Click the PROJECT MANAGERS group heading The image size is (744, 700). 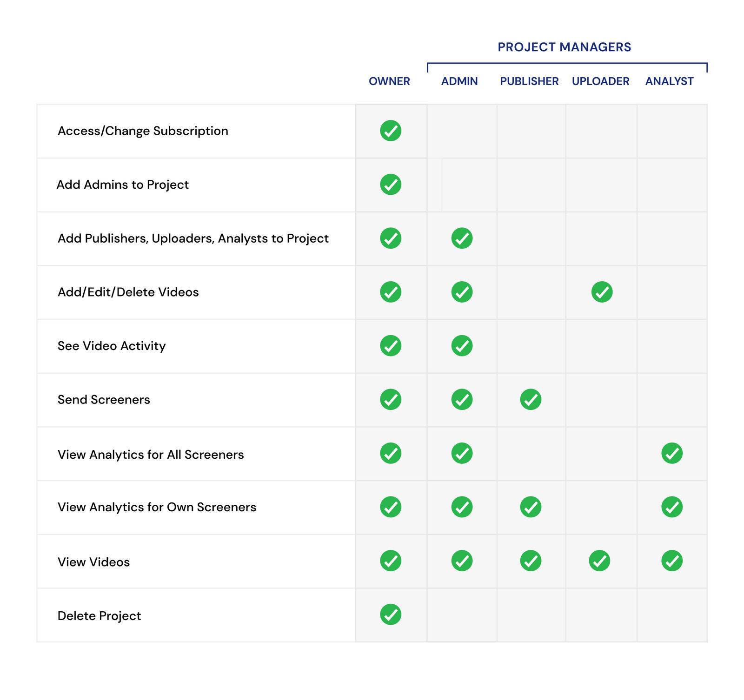tap(564, 47)
